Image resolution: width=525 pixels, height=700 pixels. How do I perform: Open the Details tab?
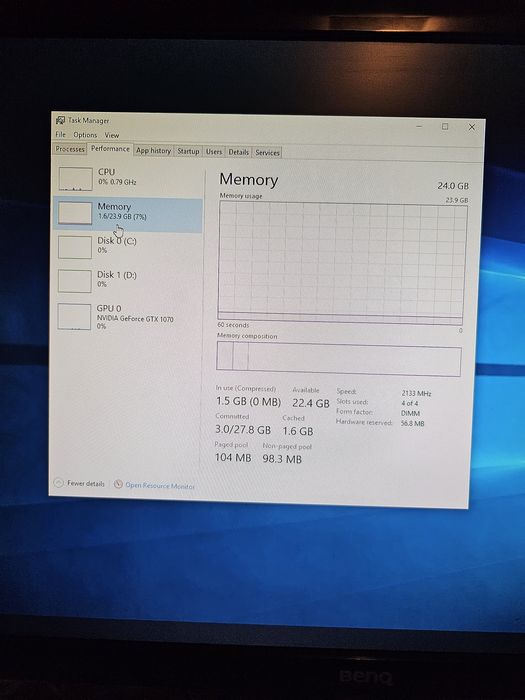click(238, 152)
